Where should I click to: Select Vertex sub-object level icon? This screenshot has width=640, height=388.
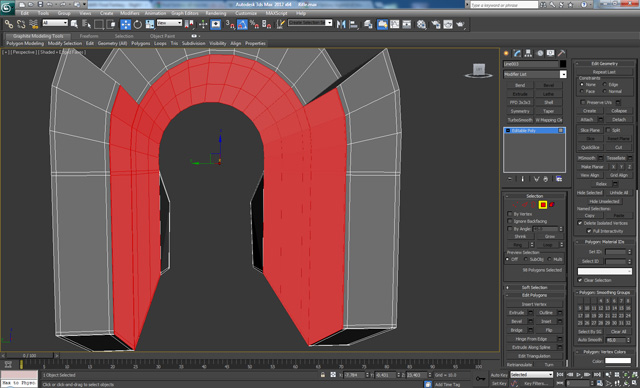pos(516,205)
